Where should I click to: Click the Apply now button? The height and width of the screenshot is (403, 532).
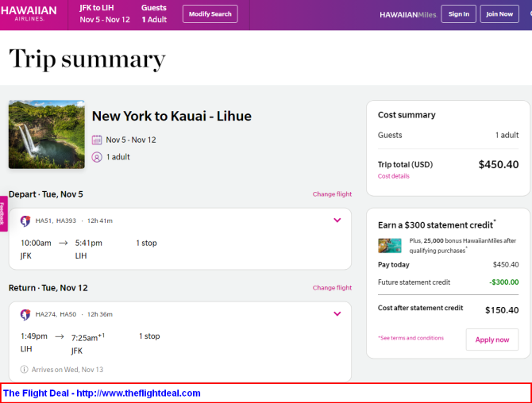492,340
